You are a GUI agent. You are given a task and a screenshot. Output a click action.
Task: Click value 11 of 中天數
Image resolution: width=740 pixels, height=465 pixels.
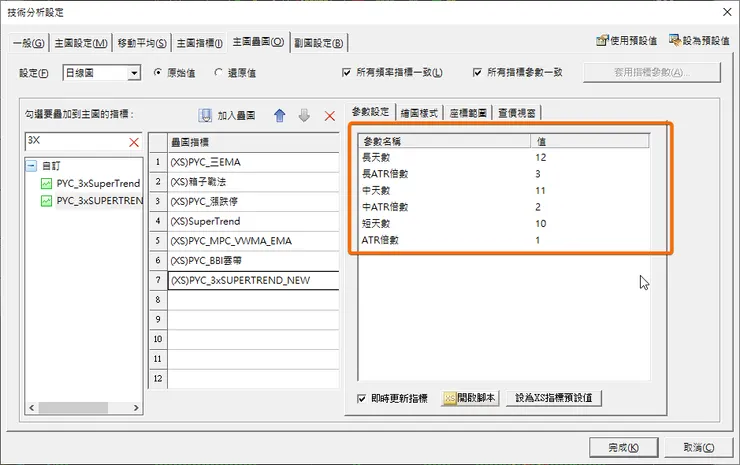541,191
